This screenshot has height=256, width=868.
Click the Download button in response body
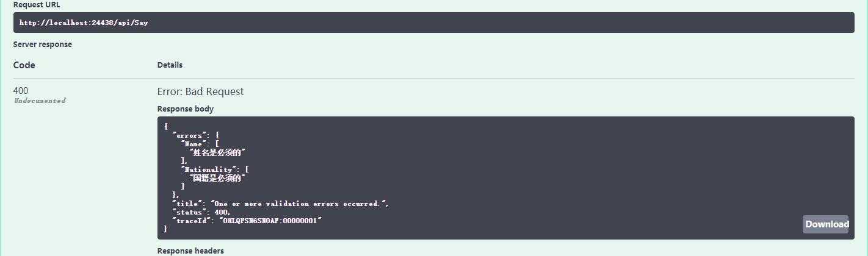[825, 224]
